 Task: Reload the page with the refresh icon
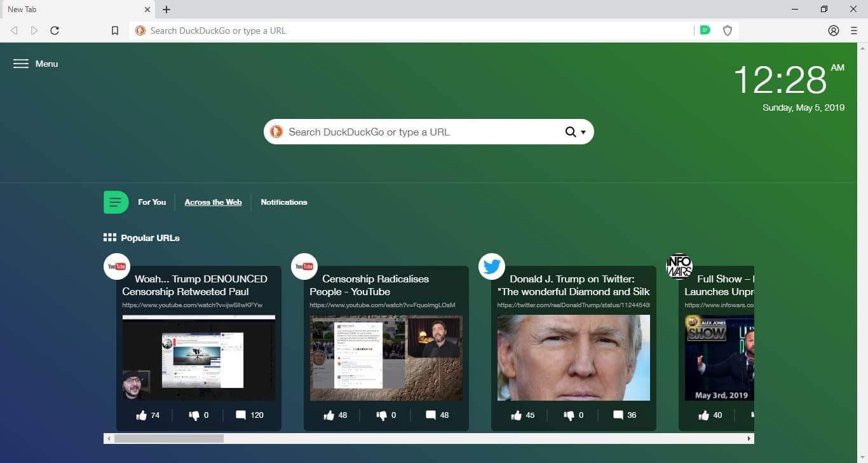pos(55,31)
